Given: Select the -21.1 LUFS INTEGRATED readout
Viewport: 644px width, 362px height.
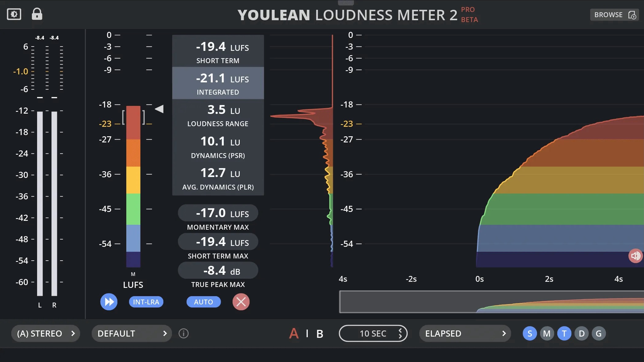Looking at the screenshot, I should (x=218, y=83).
